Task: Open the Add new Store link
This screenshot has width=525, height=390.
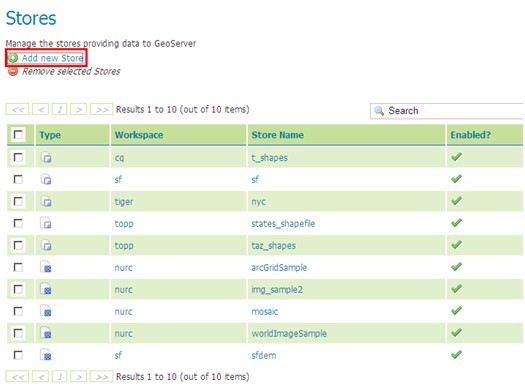Action: 53,58
